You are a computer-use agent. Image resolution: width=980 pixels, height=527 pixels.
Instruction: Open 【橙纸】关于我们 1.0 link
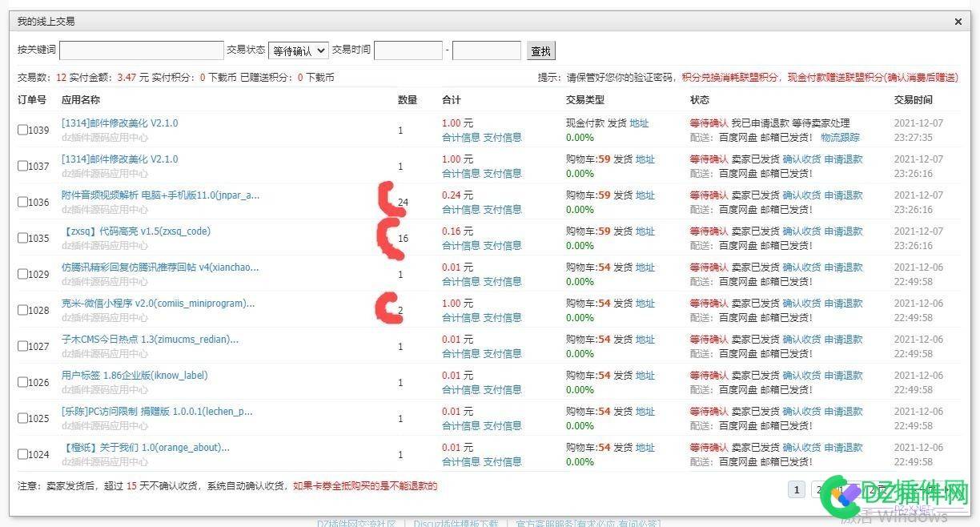pyautogui.click(x=146, y=448)
